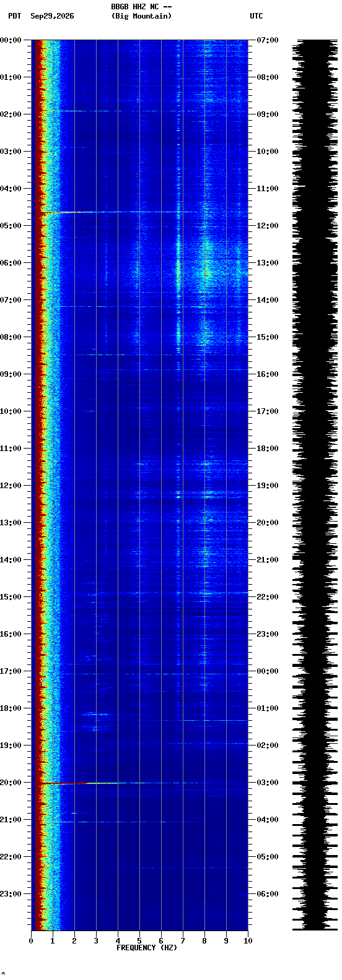Image resolution: width=342 pixels, height=980 pixels.
Task: Select the PDT '11:00' time label
Action: click(x=11, y=449)
